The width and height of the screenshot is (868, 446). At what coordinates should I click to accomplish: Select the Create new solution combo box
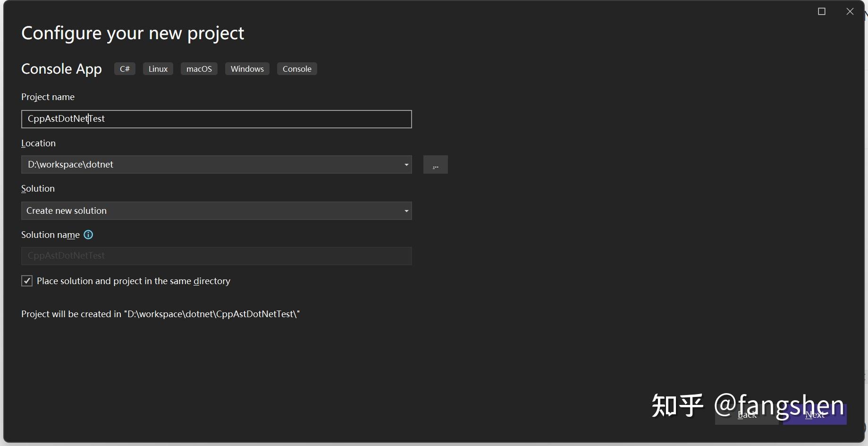208,211
